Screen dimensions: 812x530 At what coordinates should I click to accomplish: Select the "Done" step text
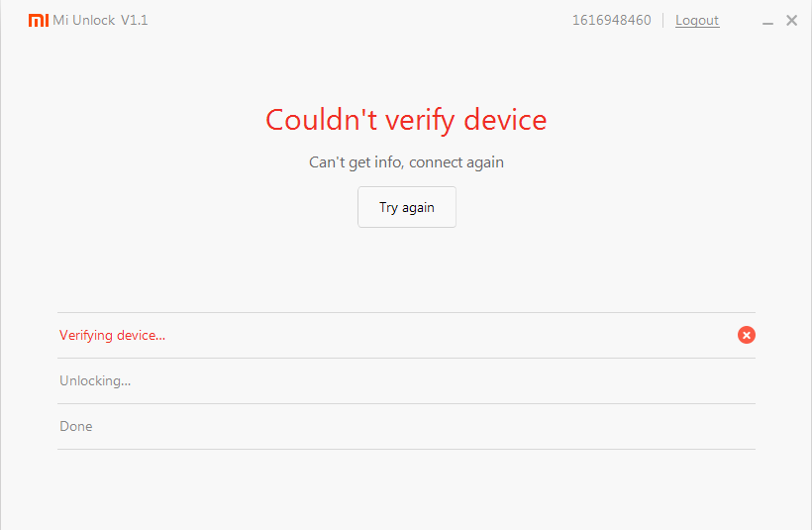[x=76, y=426]
